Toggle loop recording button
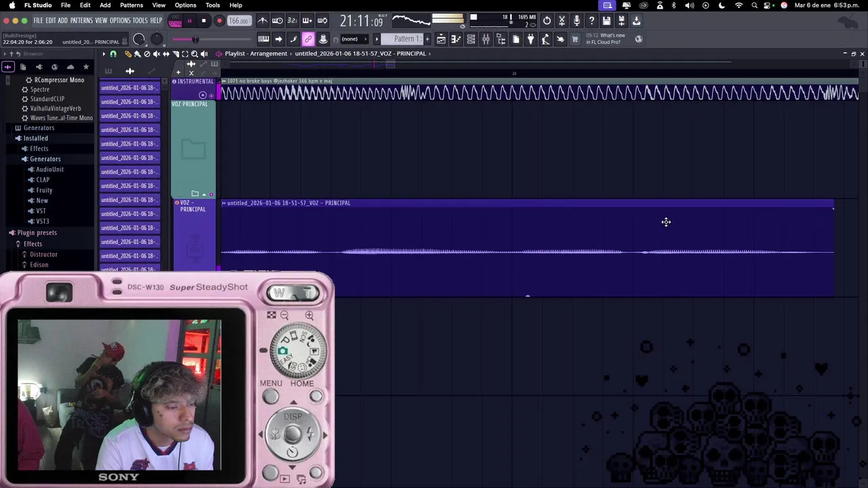The width and height of the screenshot is (868, 488). [x=322, y=20]
